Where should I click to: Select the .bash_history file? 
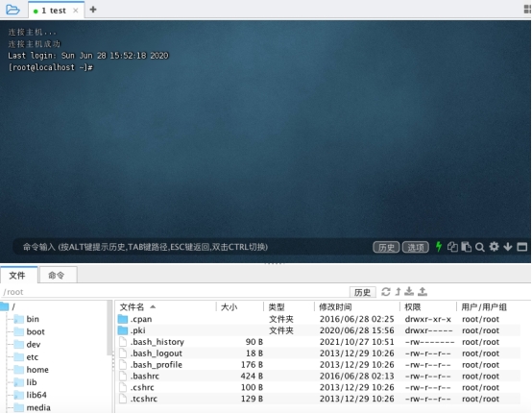point(318,342)
